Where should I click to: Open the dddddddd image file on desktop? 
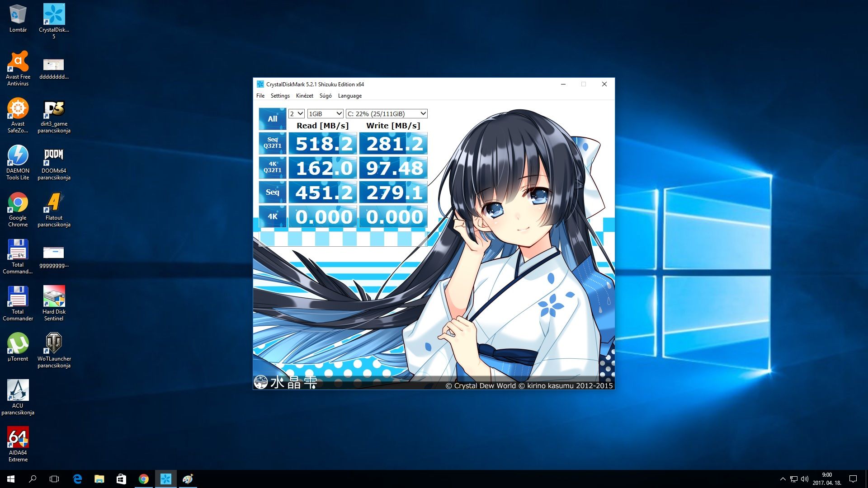pyautogui.click(x=54, y=68)
